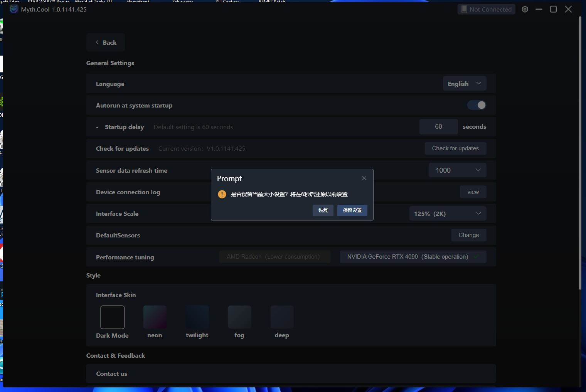586x392 pixels.
Task: Collapse Startup delay using the minus icon
Action: click(97, 127)
